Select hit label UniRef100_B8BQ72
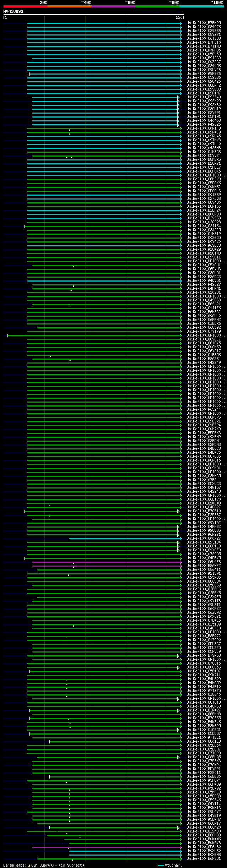 click(x=204, y=636)
